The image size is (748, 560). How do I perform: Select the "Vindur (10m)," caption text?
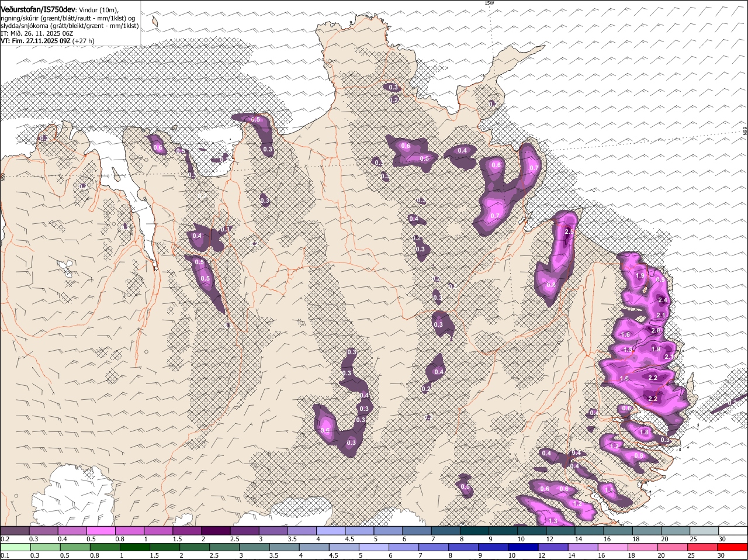click(98, 10)
